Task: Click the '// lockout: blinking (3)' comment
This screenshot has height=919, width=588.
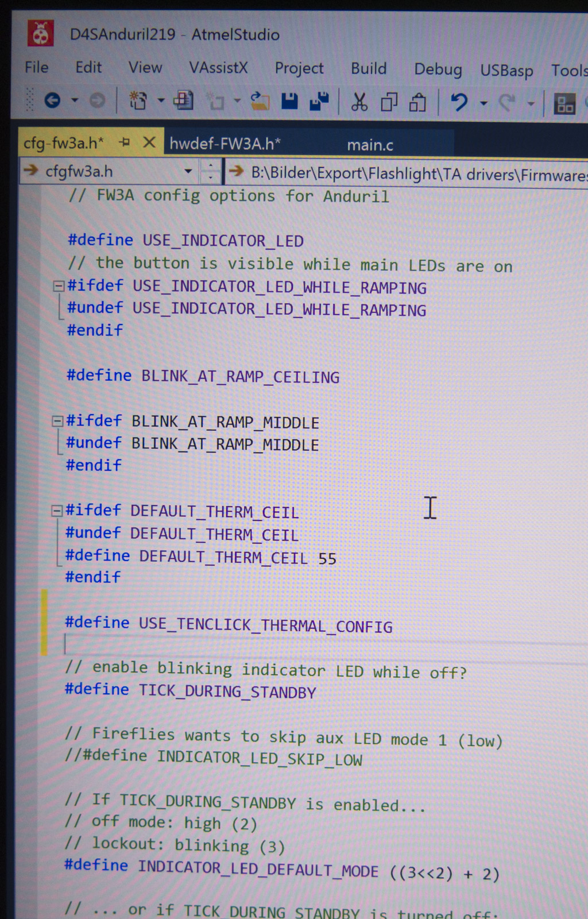Action: [x=175, y=845]
